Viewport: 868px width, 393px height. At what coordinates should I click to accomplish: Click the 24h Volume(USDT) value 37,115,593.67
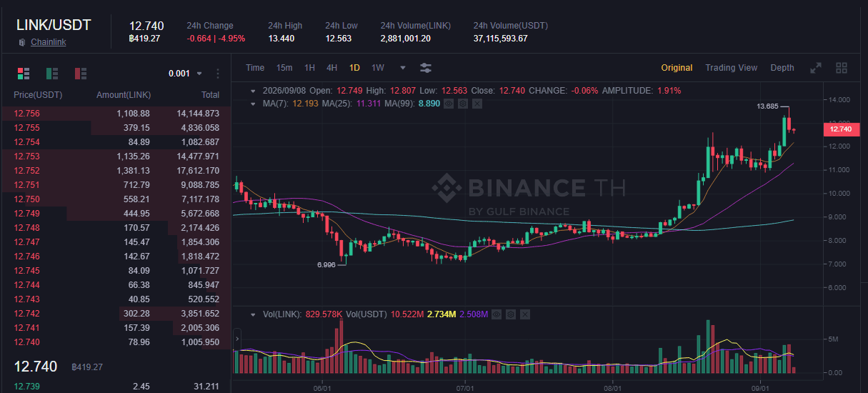pyautogui.click(x=500, y=39)
